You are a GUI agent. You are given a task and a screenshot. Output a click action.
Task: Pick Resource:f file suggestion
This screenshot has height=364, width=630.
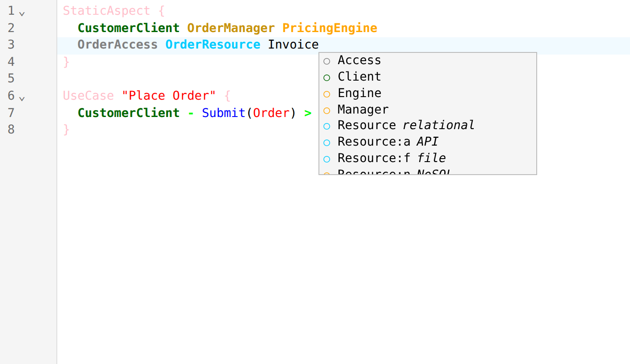(428, 158)
